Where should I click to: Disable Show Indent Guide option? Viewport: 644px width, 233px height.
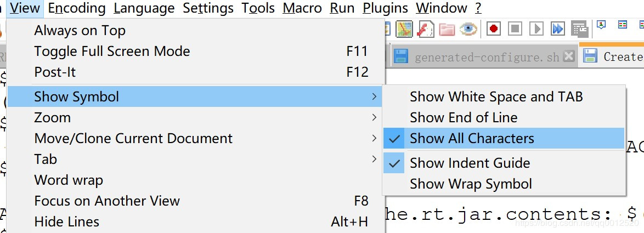pyautogui.click(x=470, y=163)
